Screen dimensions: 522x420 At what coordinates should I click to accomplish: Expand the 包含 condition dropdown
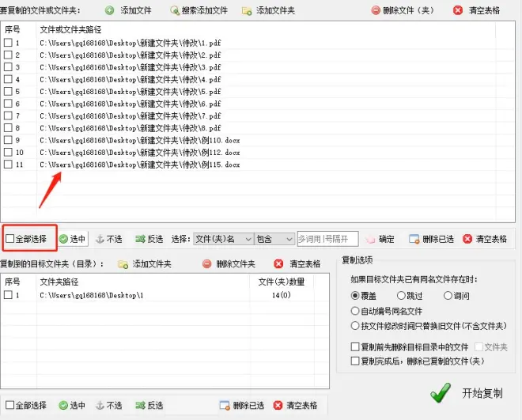click(x=274, y=239)
